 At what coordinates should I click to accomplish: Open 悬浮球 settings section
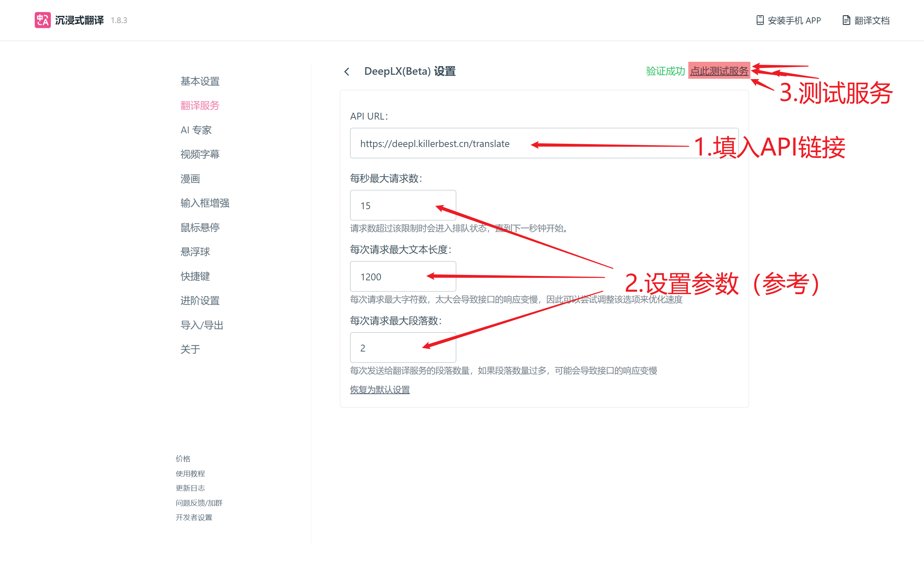pos(195,251)
